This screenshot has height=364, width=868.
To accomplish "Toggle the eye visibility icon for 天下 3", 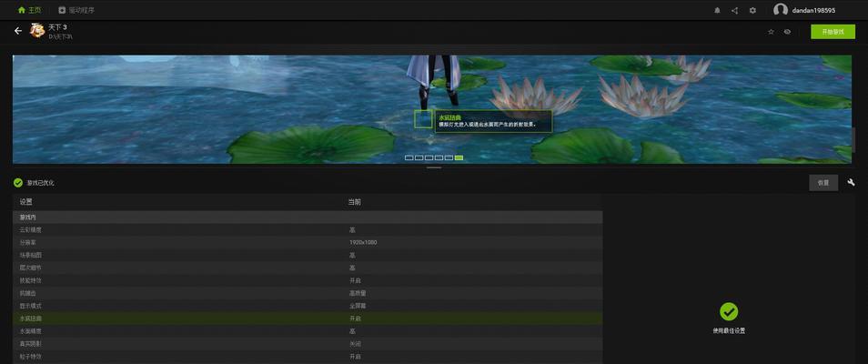I will click(787, 32).
